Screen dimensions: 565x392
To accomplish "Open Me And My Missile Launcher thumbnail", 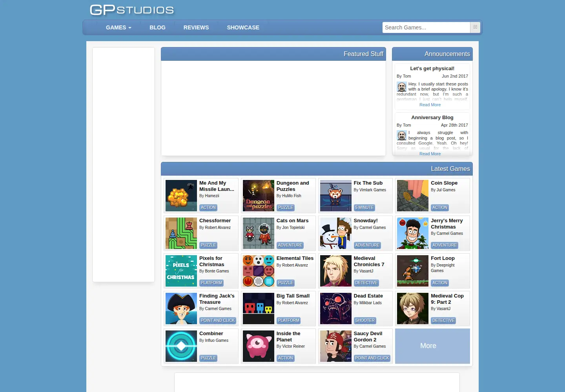I will 181,196.
